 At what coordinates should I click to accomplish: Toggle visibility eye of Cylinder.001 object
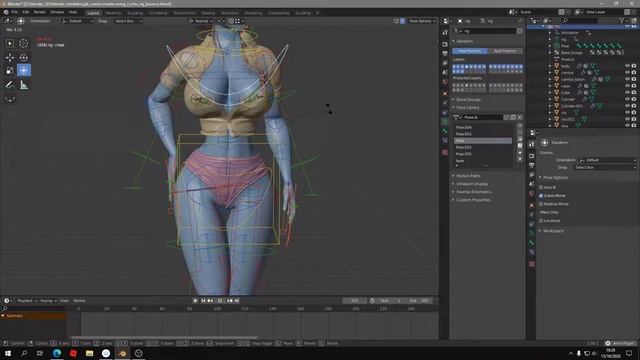coord(627,106)
